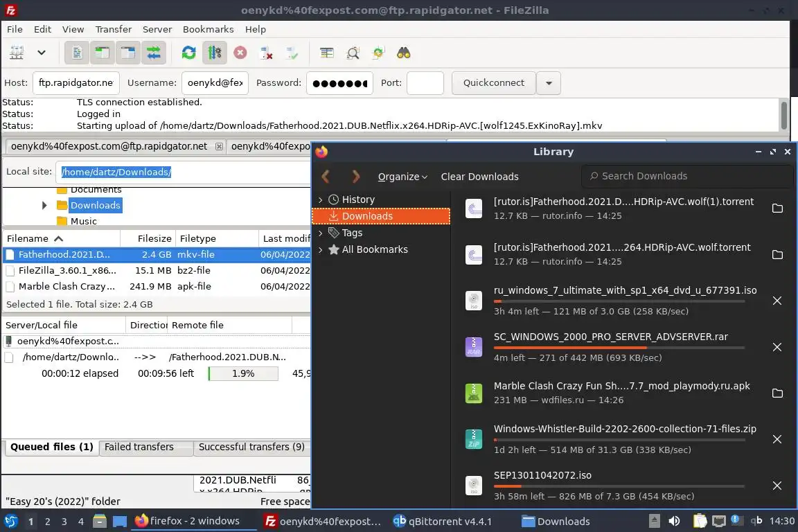The width and height of the screenshot is (798, 532).
Task: Cancel the current operation red icon
Action: tap(240, 53)
